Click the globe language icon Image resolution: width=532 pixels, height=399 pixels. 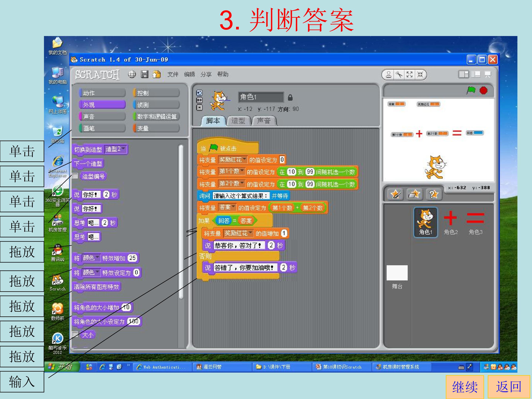(x=132, y=74)
